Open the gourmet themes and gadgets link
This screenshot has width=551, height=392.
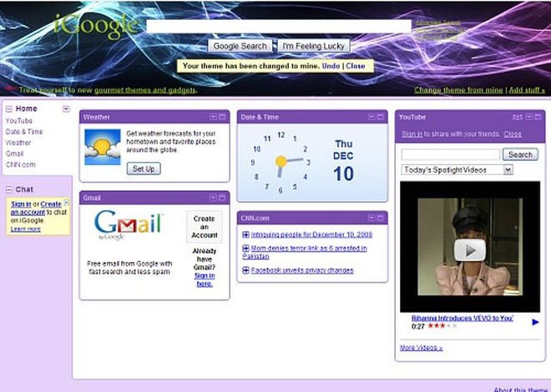tap(145, 90)
